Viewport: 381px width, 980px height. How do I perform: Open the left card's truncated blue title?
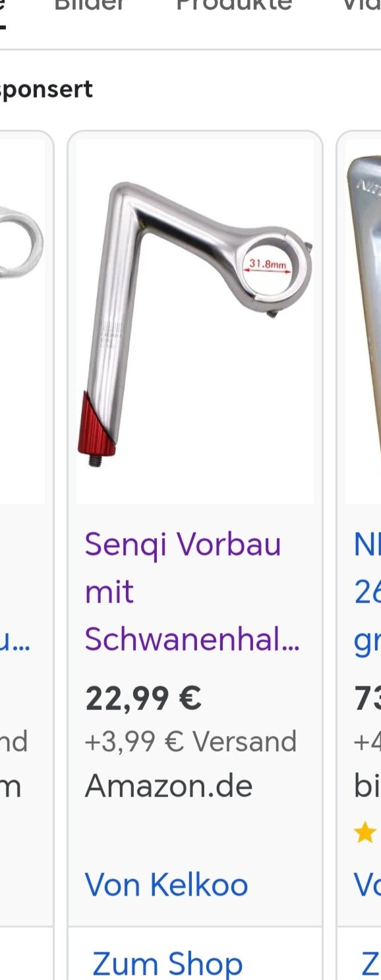[15, 640]
